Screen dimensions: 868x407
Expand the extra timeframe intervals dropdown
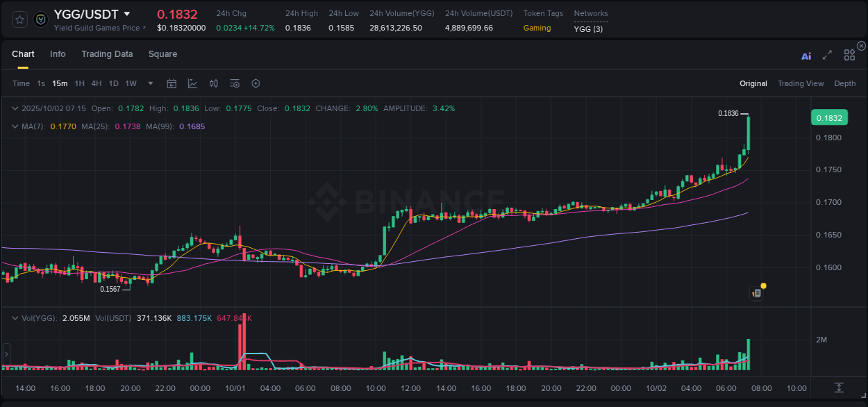click(149, 83)
